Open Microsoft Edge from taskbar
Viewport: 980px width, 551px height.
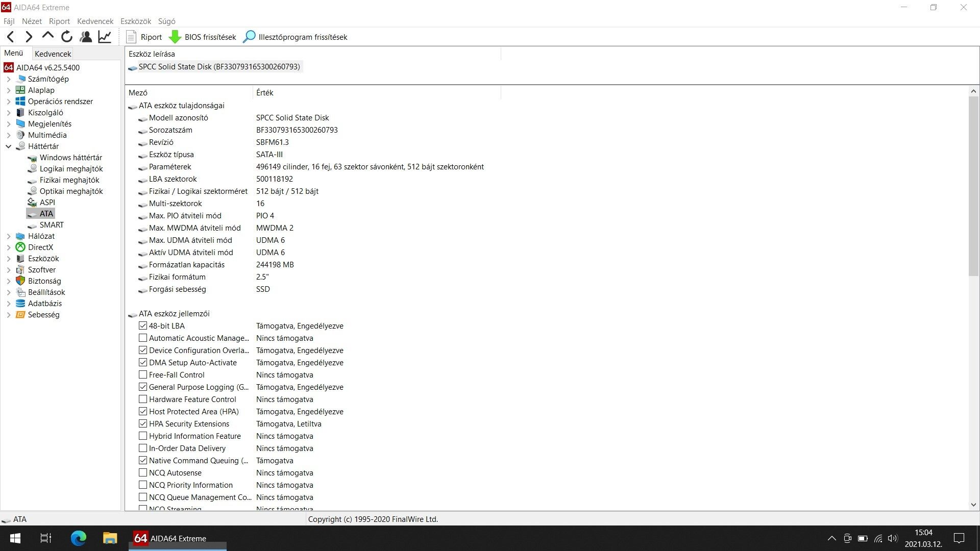pos(79,538)
